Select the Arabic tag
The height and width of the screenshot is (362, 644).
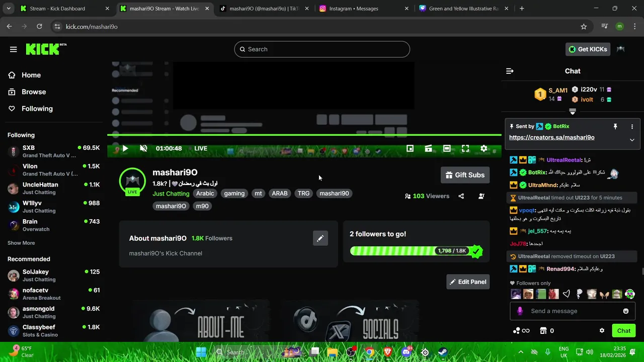click(205, 194)
